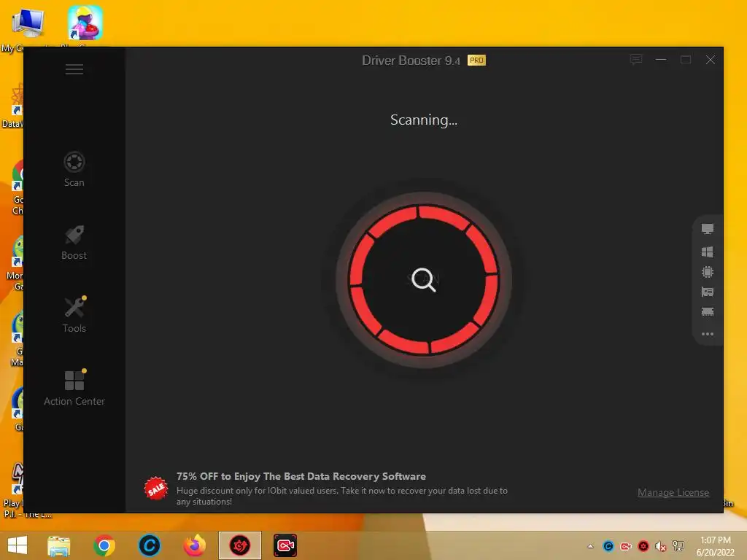This screenshot has width=747, height=560.
Task: Click the muted volume tray icon
Action: [x=661, y=546]
